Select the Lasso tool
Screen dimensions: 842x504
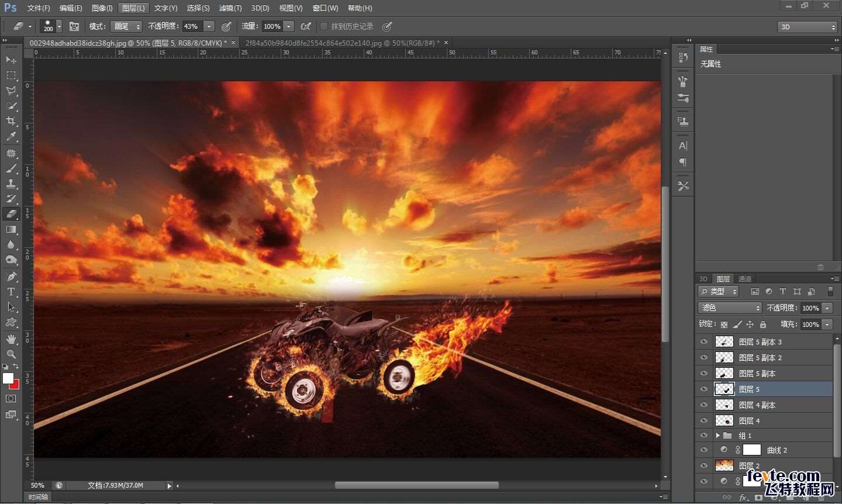[x=11, y=91]
